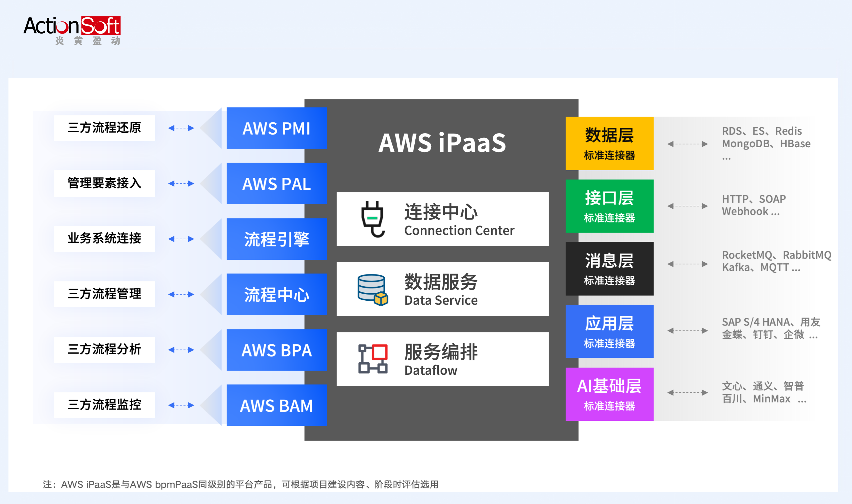Click the dashed arrow next to 数据层 connector
This screenshot has height=504, width=852.
point(687,144)
